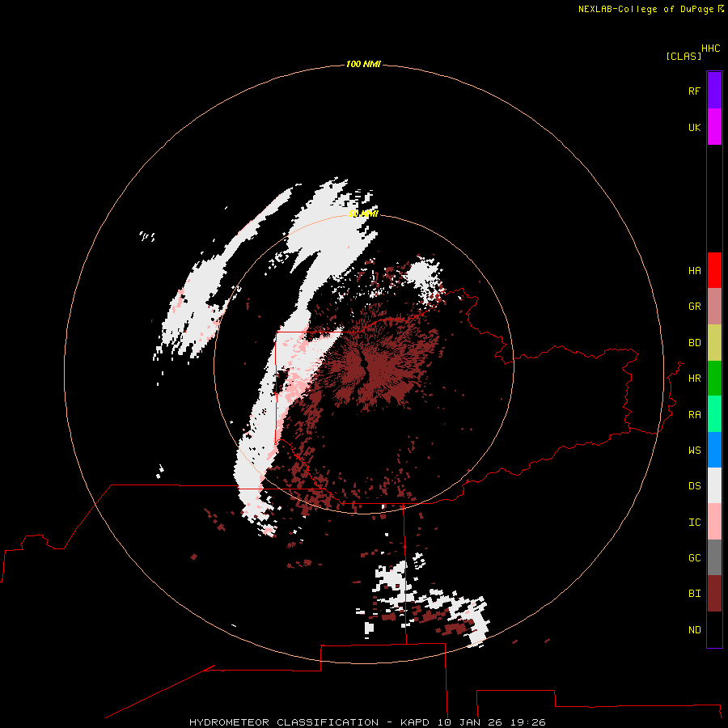Viewport: 728px width, 728px height.
Task: Click the HA red legend swatch
Action: 714,270
